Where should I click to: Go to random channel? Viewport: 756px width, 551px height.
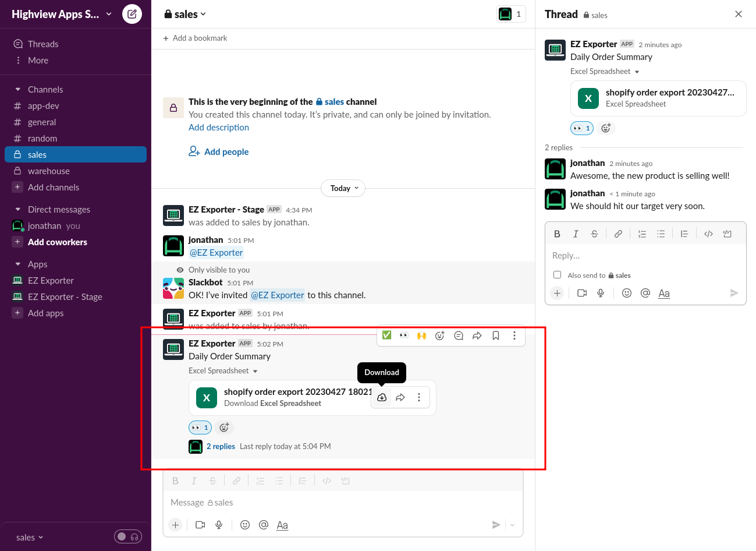pyautogui.click(x=76, y=139)
